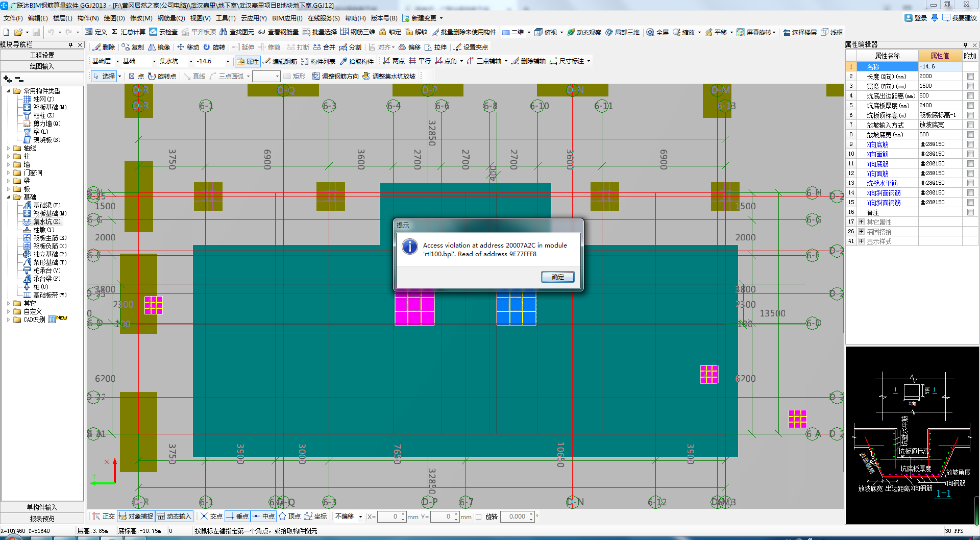Screen dimensions: 980x540
Task: Expand the 锚固搭接 property group
Action: [861, 232]
